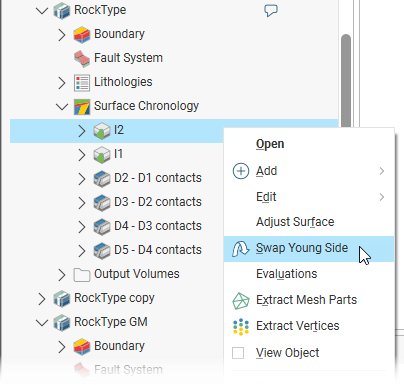This screenshot has height=385, width=404.
Task: Select the D5 - D4 contacts item
Action: (158, 250)
